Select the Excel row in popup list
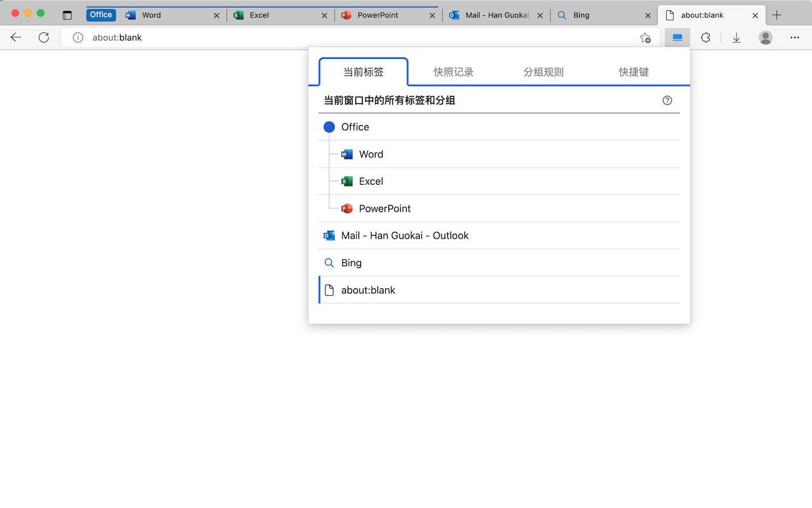Image resolution: width=812 pixels, height=508 pixels. (x=499, y=182)
